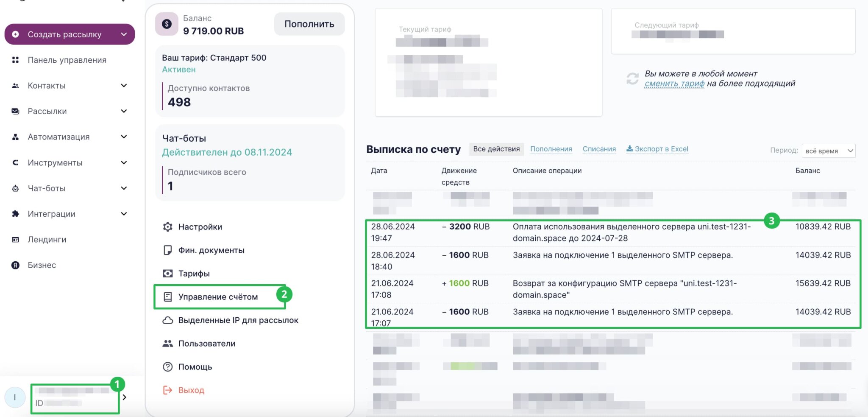Viewport: 868px width, 417px height.
Task: Open the Управление счётом menu item
Action: pos(218,297)
